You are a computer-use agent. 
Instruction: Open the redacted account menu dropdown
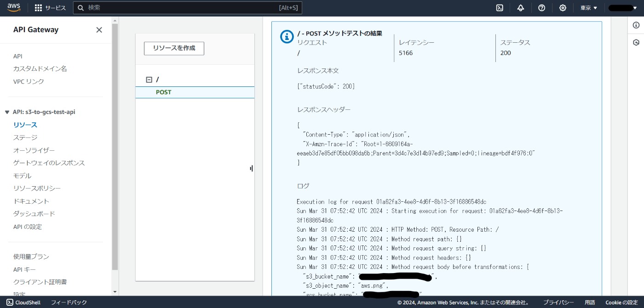tap(623, 8)
